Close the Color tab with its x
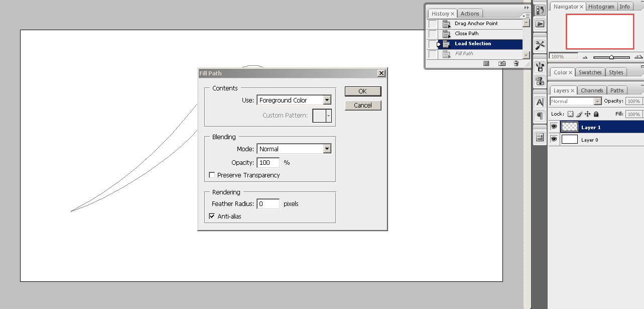The width and height of the screenshot is (644, 309). [x=571, y=72]
